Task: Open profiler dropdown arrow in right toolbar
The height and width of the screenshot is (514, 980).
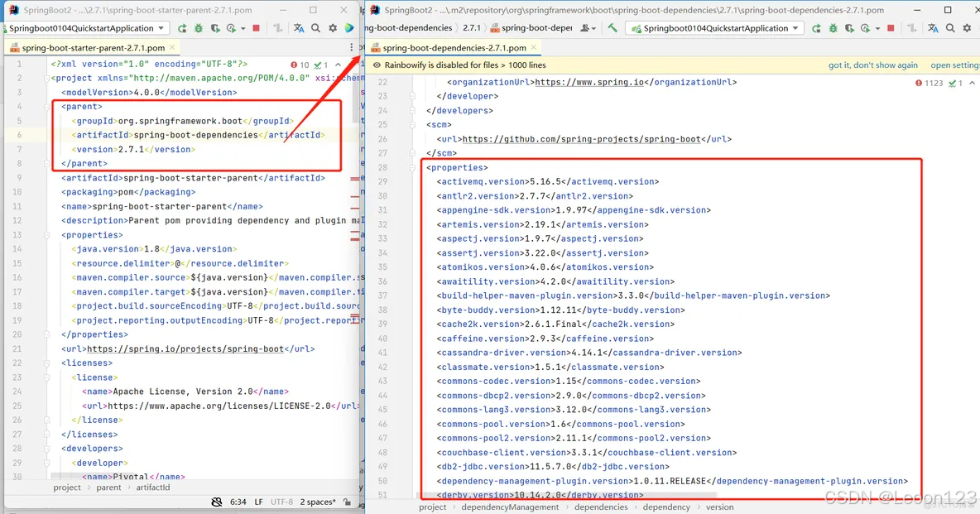Action: click(877, 29)
